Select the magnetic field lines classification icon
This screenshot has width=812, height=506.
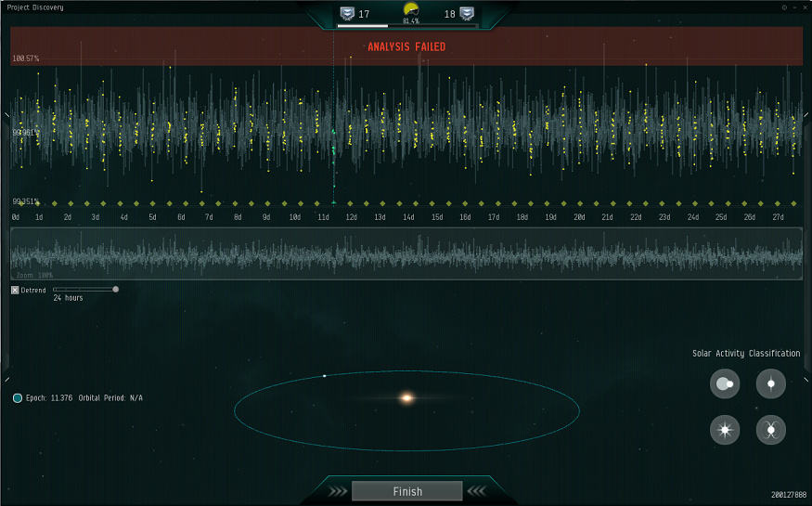(770, 430)
